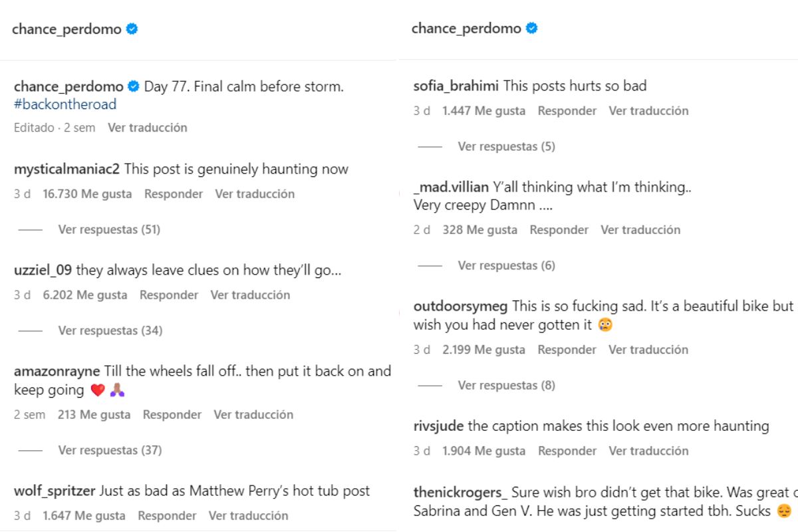View 6.202 likes on uzziel_09 comment
798x532 pixels.
click(x=84, y=295)
